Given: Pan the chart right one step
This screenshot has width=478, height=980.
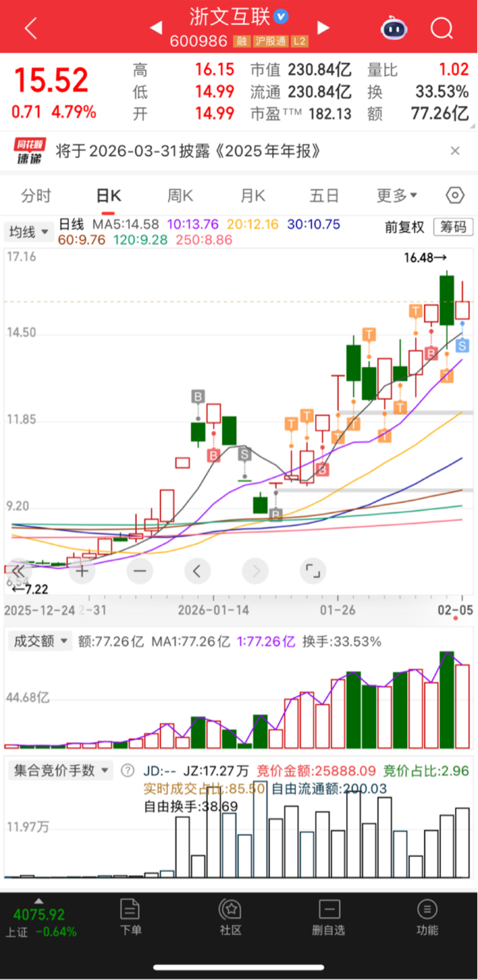Looking at the screenshot, I should click(255, 571).
